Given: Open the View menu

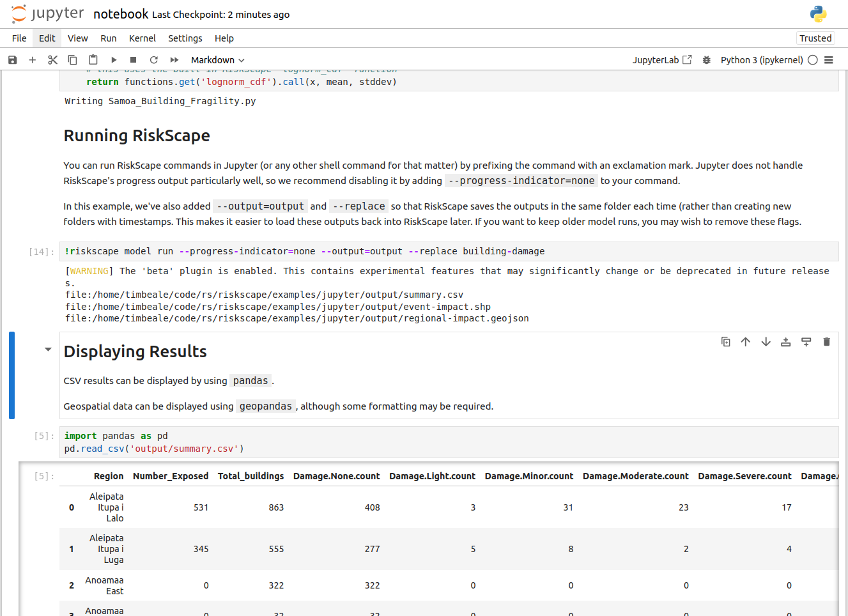Looking at the screenshot, I should click(78, 38).
